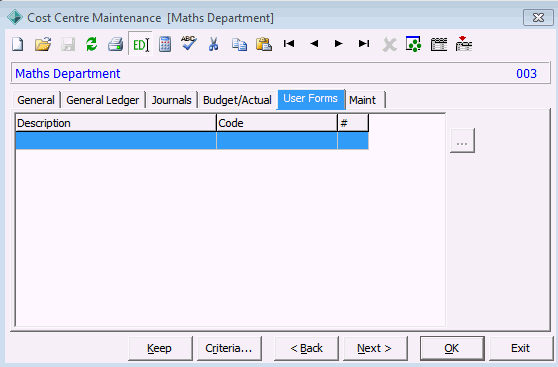Open the calculator tool

click(x=165, y=44)
